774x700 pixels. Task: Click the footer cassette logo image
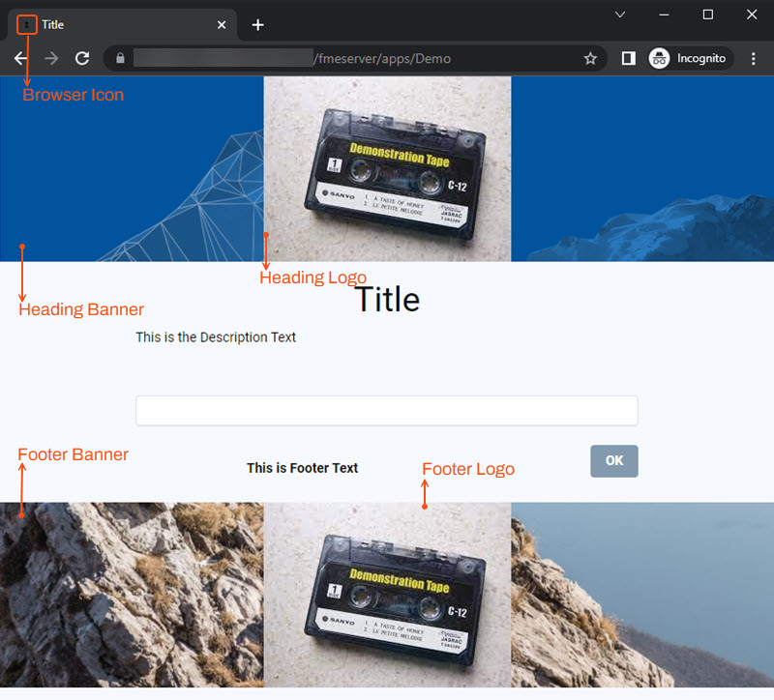[388, 595]
